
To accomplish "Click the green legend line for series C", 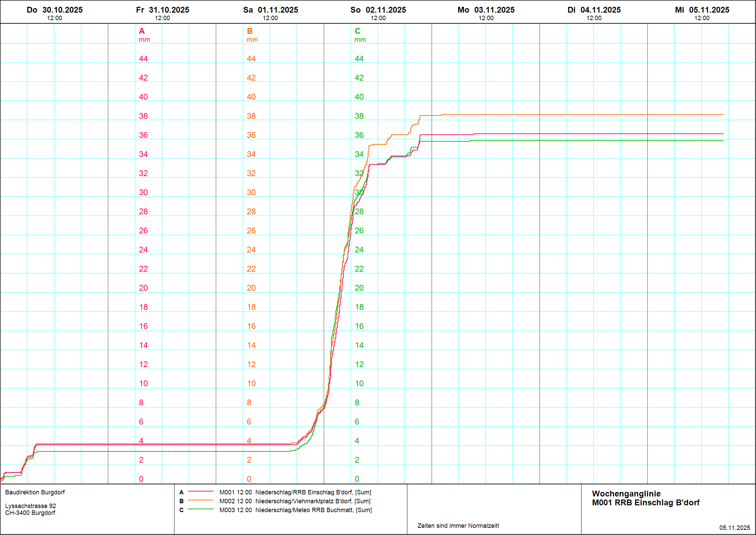I will pos(200,509).
